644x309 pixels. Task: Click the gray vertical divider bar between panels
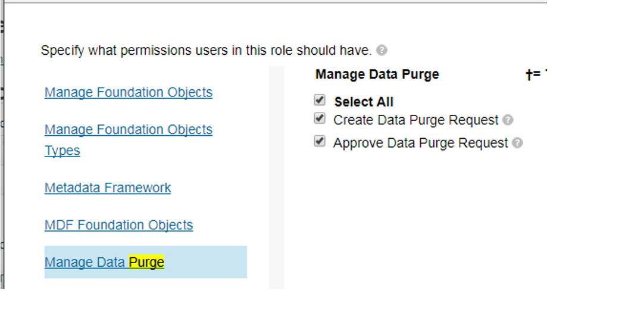click(276, 177)
